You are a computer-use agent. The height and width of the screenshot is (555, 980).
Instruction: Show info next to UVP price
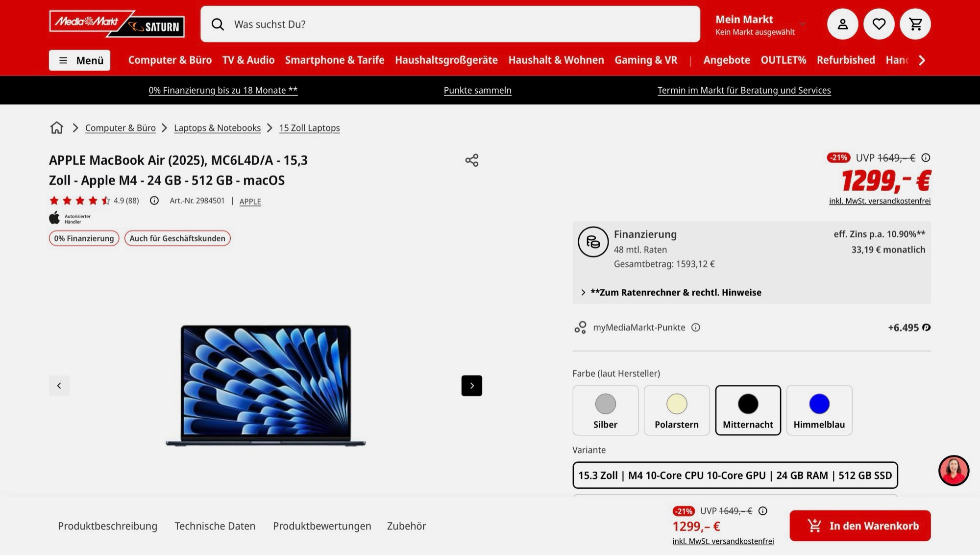pyautogui.click(x=926, y=158)
